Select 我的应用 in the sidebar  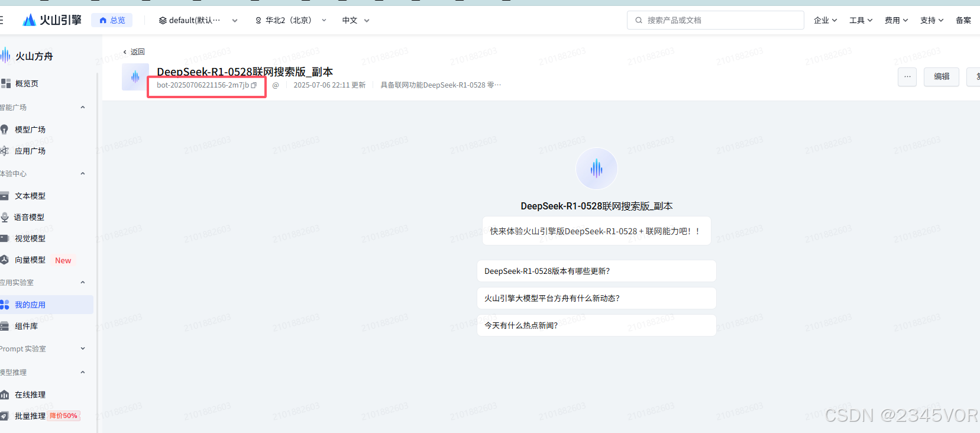click(46, 305)
